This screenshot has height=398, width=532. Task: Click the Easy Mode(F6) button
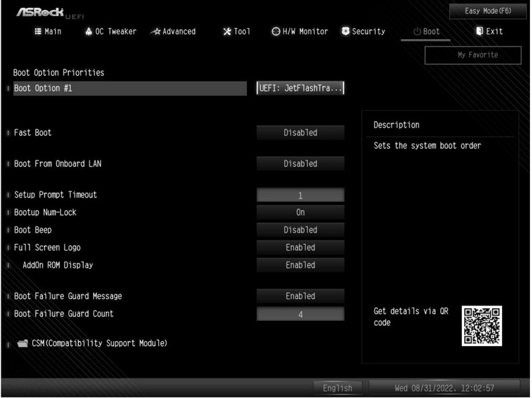(x=488, y=11)
